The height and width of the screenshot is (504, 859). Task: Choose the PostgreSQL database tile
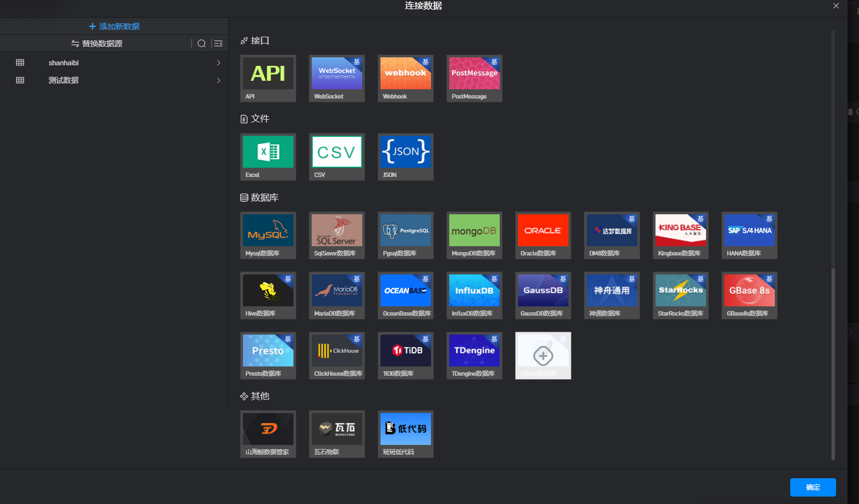click(x=406, y=235)
